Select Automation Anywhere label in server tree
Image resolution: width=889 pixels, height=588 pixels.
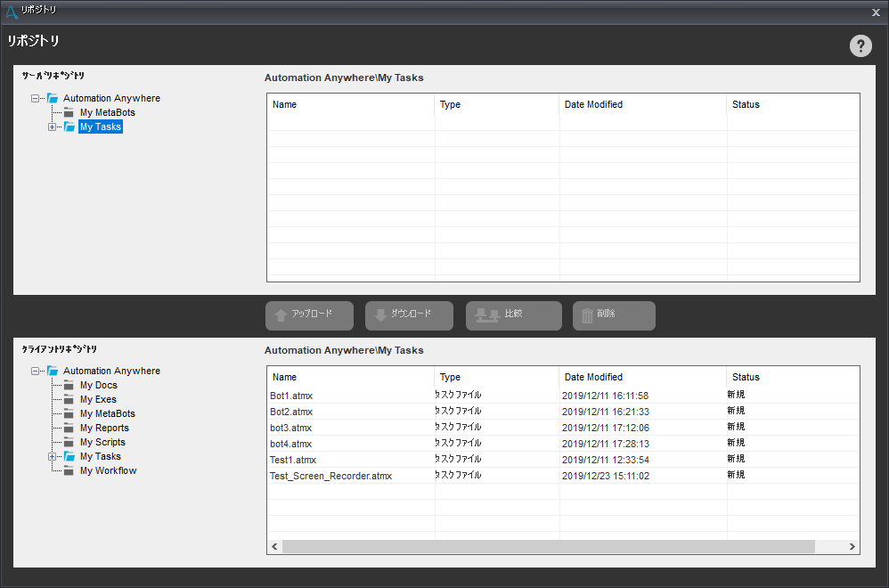[x=111, y=98]
